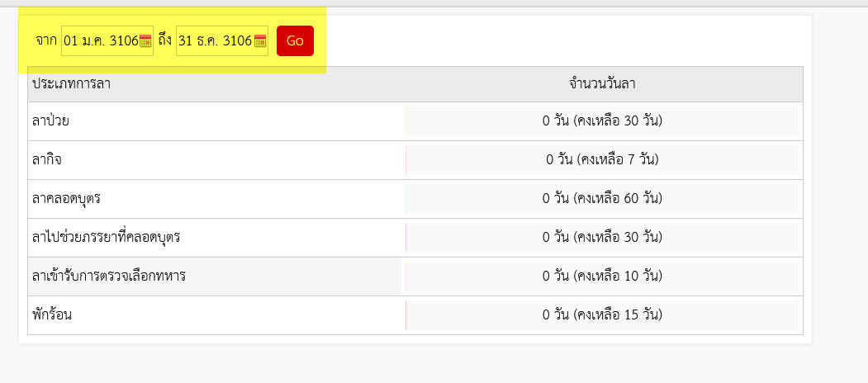Click the 0 วัน (คงเหลือ 7 วัน) cell
This screenshot has width=868, height=383.
pos(602,160)
